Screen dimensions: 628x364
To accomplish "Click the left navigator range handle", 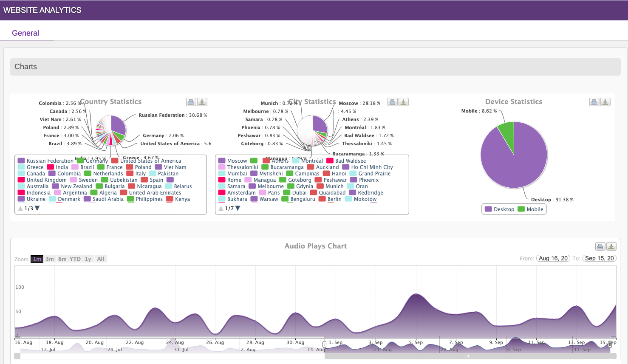I will [x=325, y=344].
